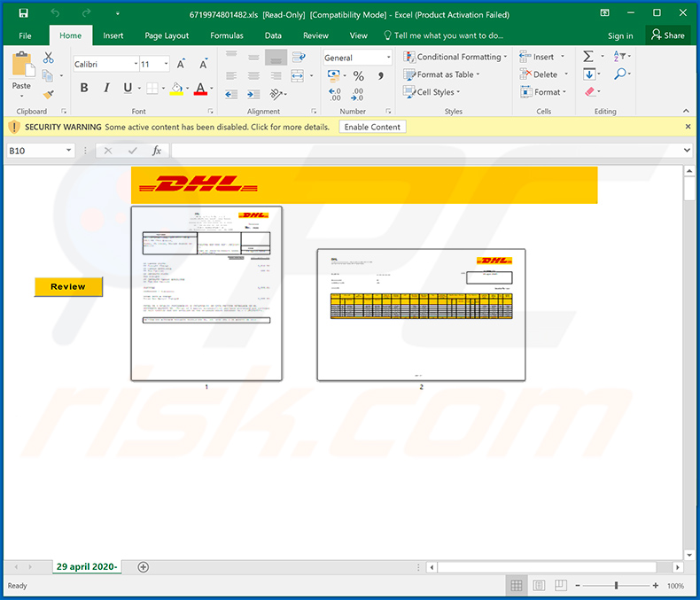Click Decrease Indent icon
Screen dimensions: 700x600
pyautogui.click(x=231, y=94)
